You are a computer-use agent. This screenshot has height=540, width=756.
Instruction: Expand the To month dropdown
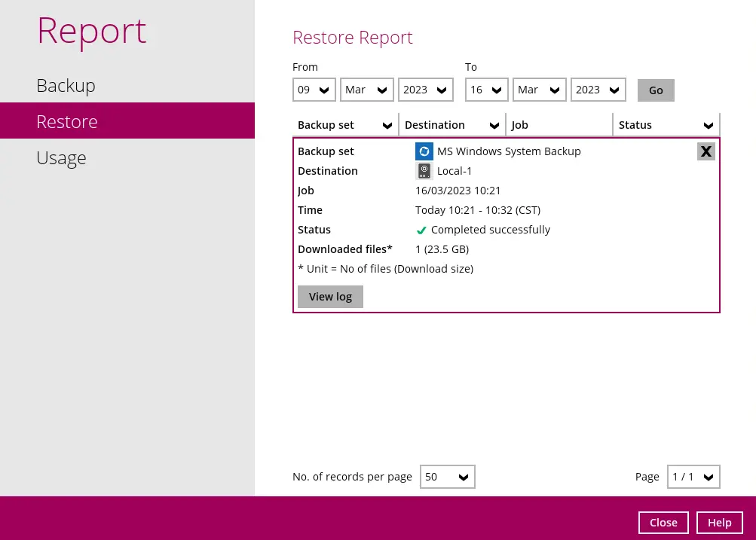[x=539, y=90]
